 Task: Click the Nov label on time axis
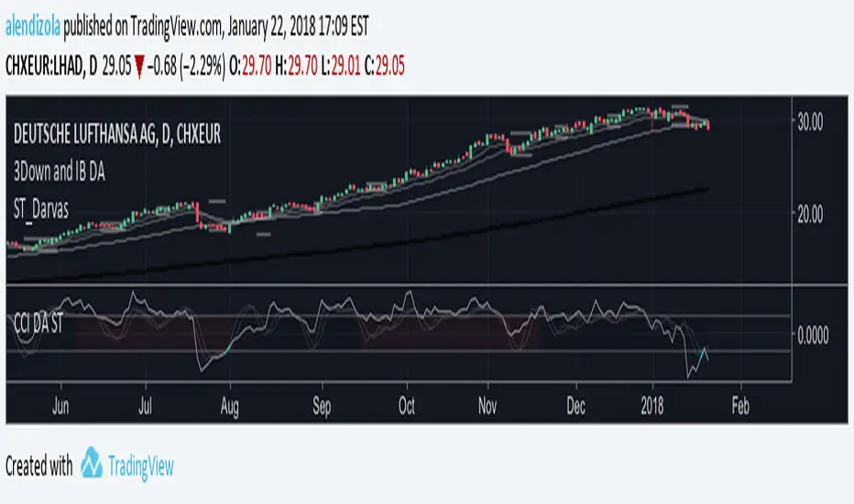[487, 406]
